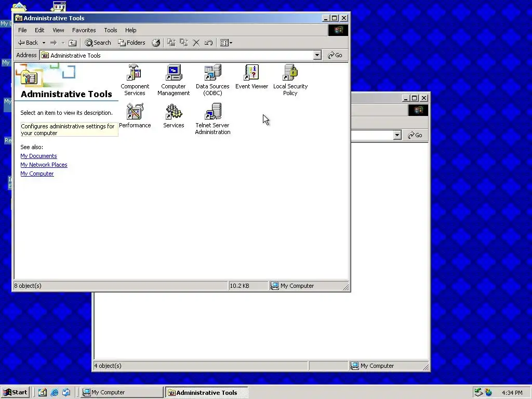Viewport: 532px width, 399px height.
Task: Open Data Sources (ODBC) shortcut
Action: (x=212, y=80)
